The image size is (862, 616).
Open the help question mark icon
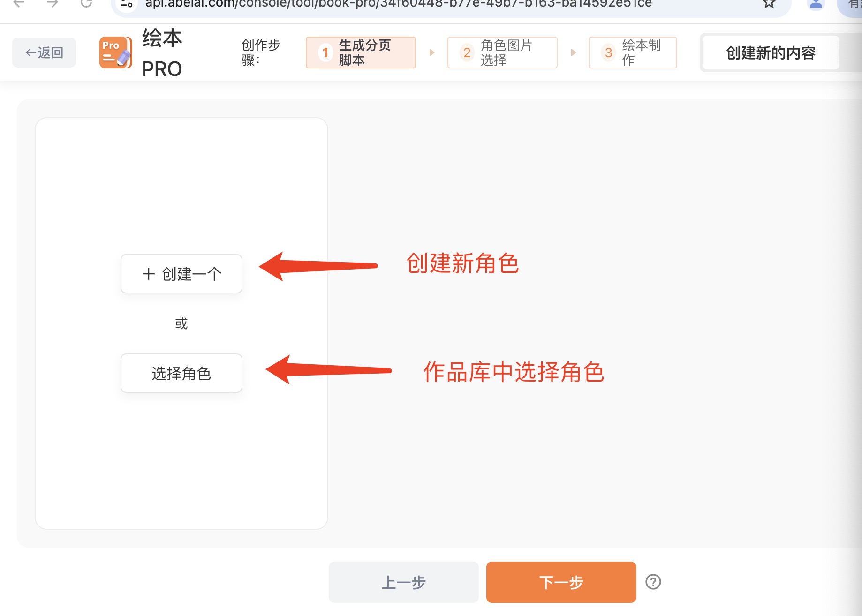click(x=653, y=582)
